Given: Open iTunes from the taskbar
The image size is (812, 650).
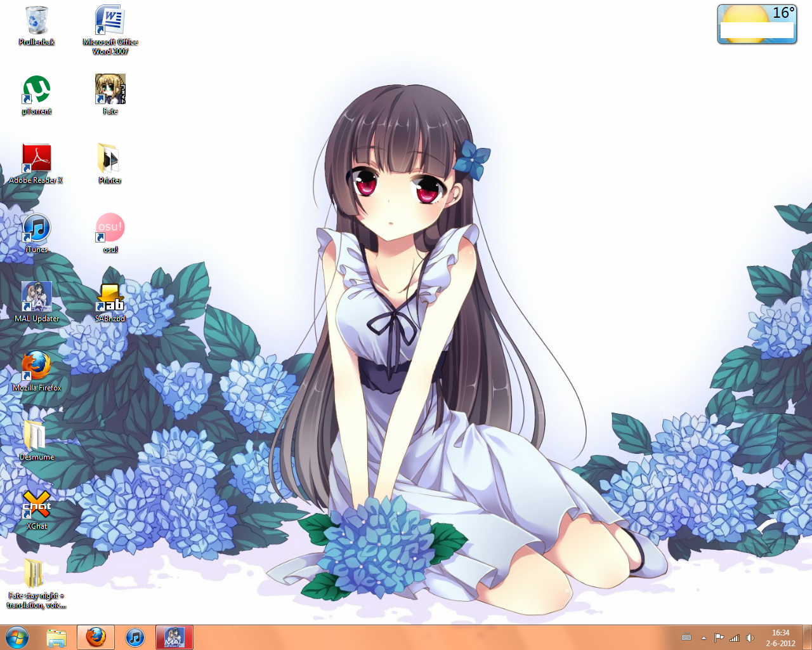Looking at the screenshot, I should (135, 637).
